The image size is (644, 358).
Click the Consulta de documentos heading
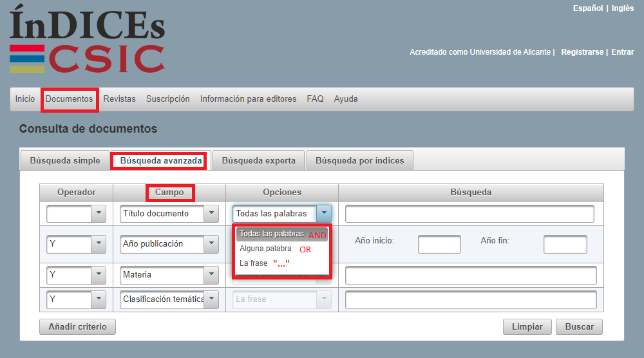[88, 129]
